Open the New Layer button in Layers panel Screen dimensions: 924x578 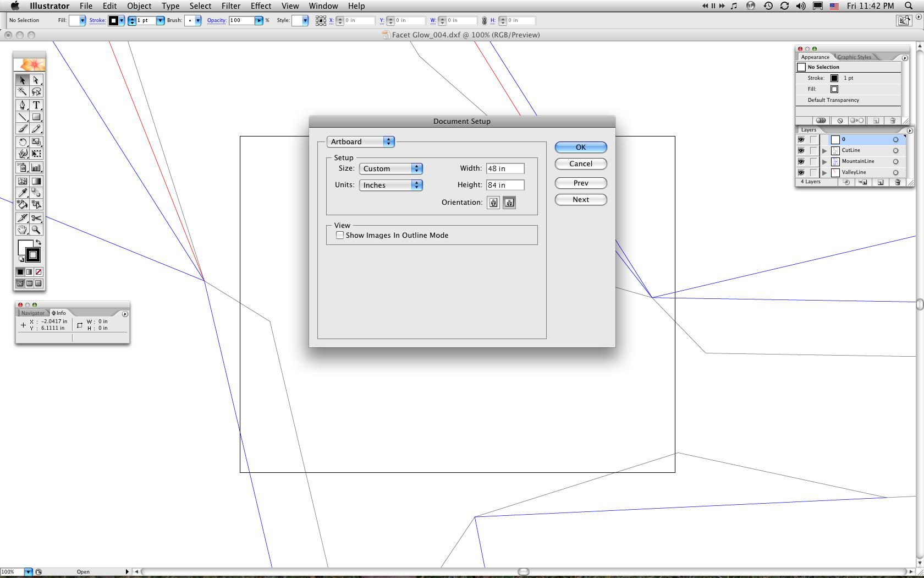coord(881,182)
